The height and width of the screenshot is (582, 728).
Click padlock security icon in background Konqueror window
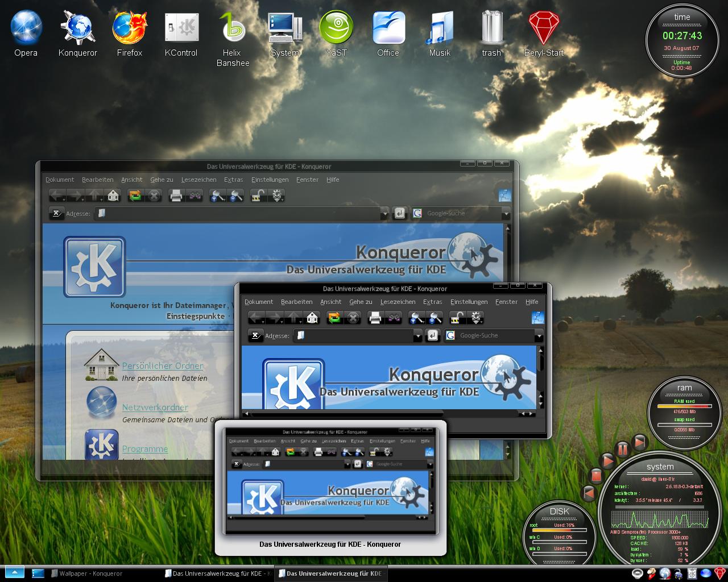coord(259,196)
